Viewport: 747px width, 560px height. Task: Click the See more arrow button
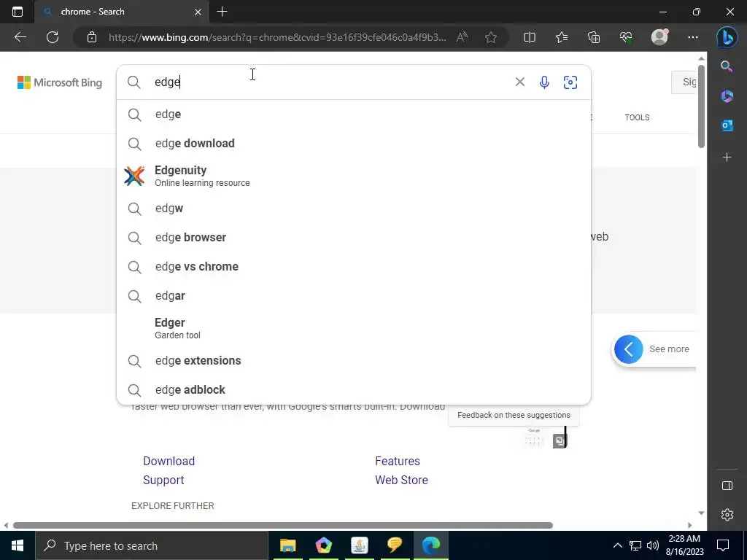(x=628, y=349)
